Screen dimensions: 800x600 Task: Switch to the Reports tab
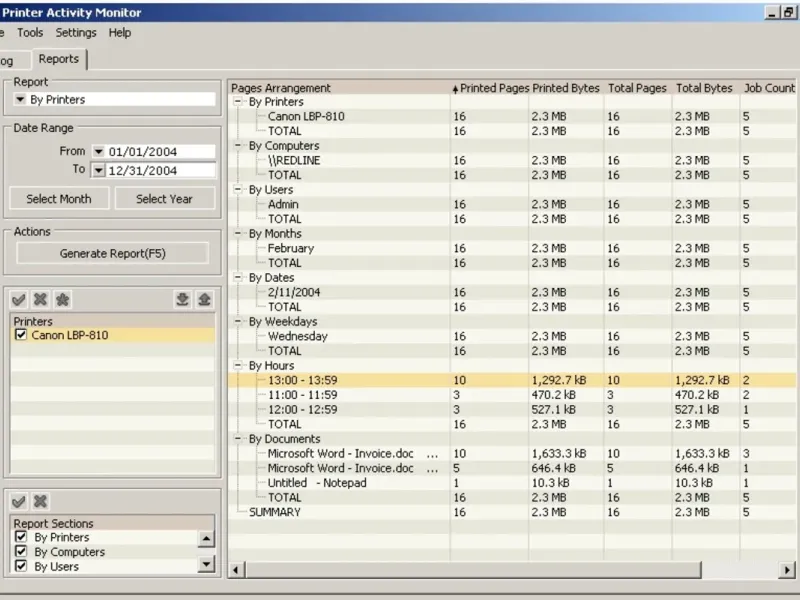[59, 60]
